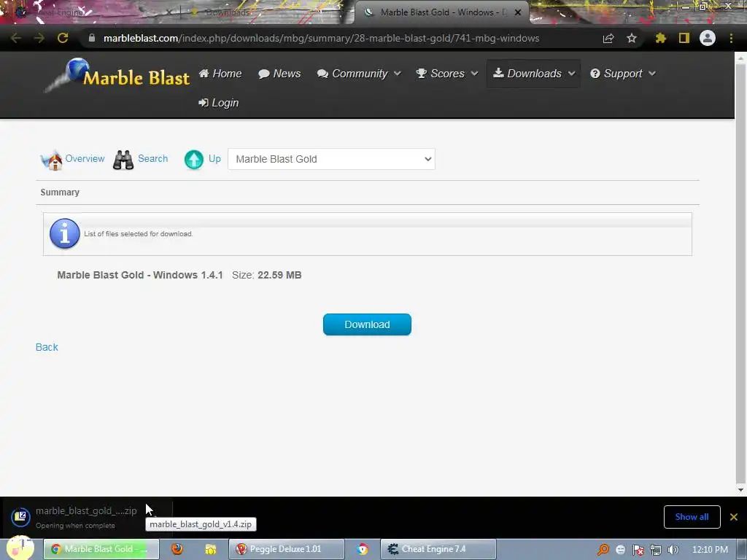Open Cheat Engine 7.4 taskbar button
The image size is (747, 560).
click(438, 549)
